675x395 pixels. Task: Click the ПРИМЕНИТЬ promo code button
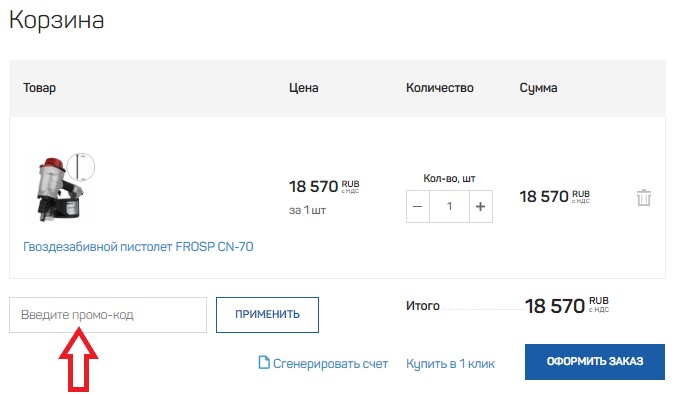[x=267, y=315]
